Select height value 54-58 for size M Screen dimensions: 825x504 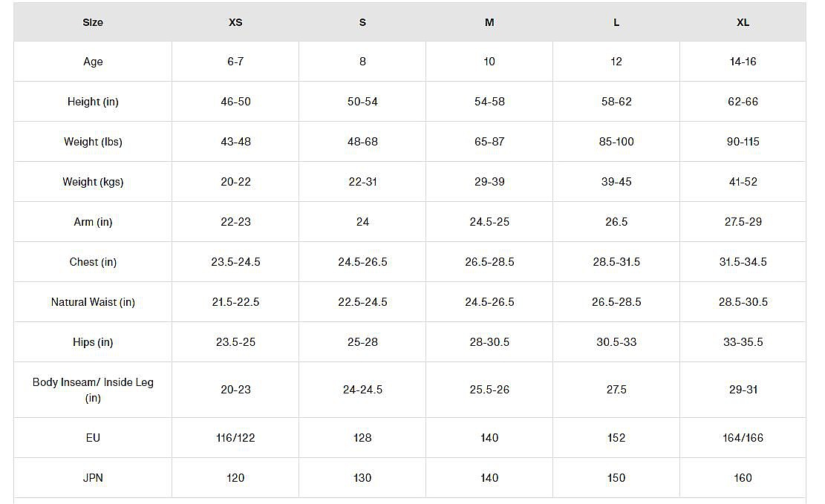[x=489, y=102]
